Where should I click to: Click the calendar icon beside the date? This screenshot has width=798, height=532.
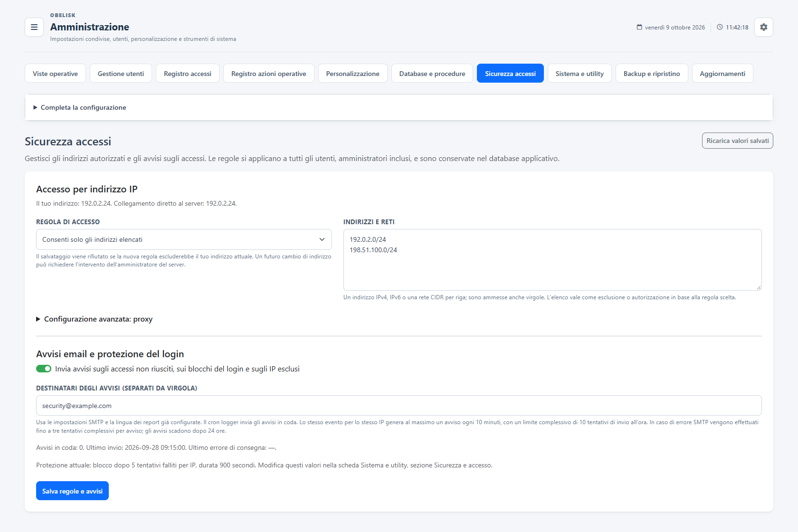[x=639, y=27]
